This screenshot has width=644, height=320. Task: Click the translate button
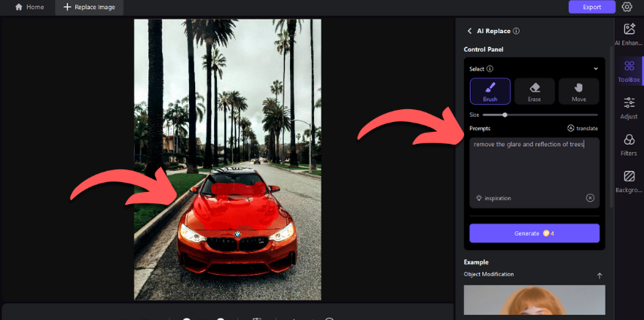tap(582, 129)
